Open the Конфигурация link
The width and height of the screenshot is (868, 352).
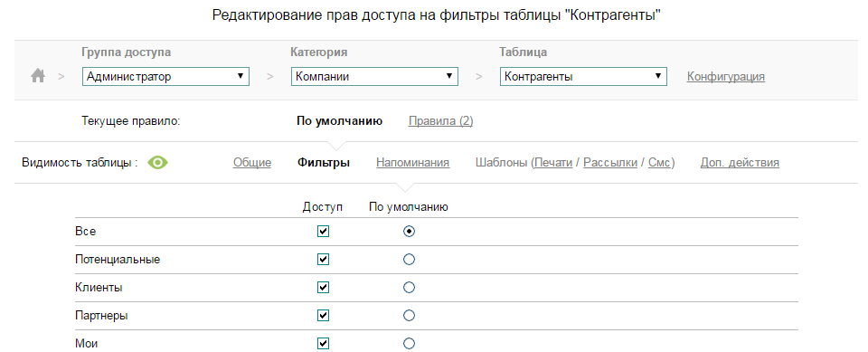(x=726, y=77)
